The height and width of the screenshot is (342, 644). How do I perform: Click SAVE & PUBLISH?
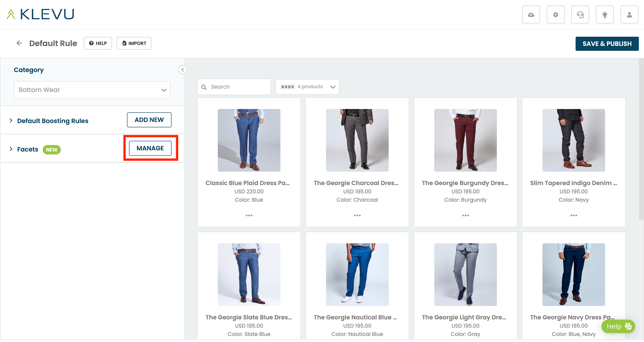pos(607,44)
